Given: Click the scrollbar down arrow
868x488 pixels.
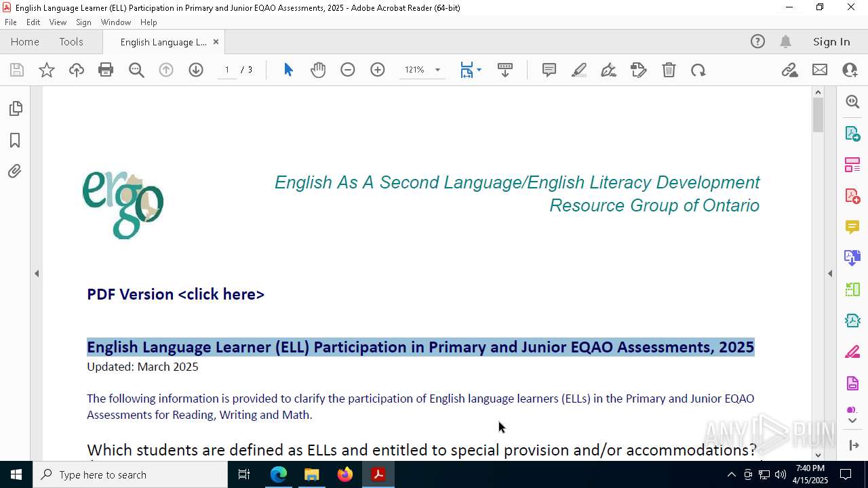Looking at the screenshot, I should (x=818, y=455).
